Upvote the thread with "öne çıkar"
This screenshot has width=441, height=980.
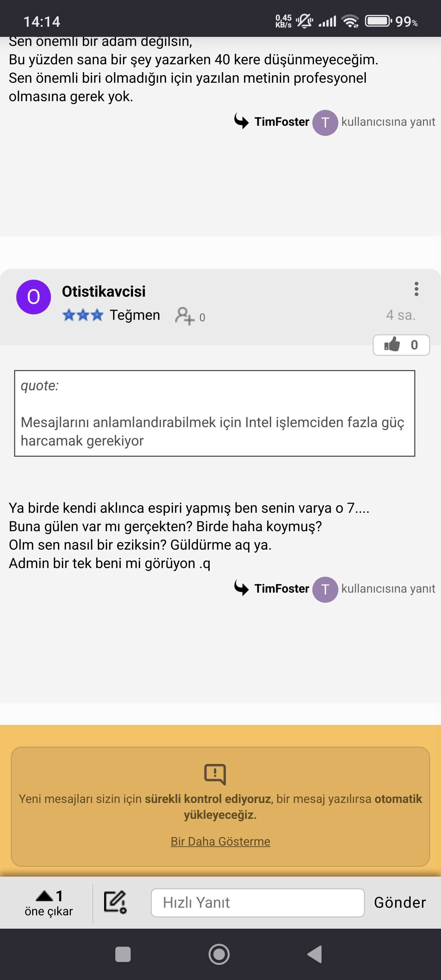[x=49, y=903]
